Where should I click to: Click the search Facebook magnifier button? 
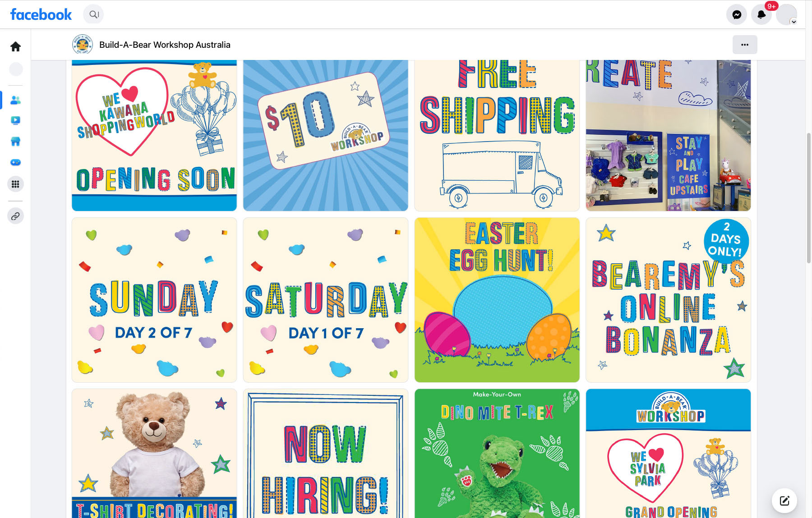[93, 14]
